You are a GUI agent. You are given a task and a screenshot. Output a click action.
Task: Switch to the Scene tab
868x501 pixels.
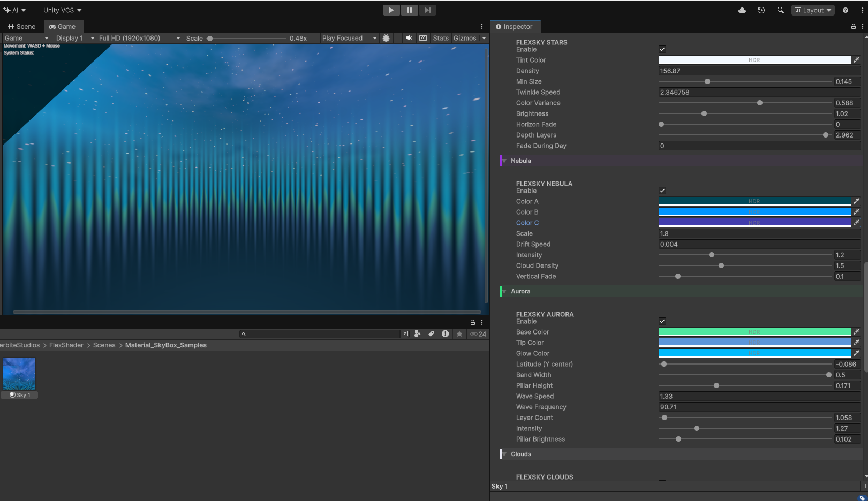click(x=21, y=26)
